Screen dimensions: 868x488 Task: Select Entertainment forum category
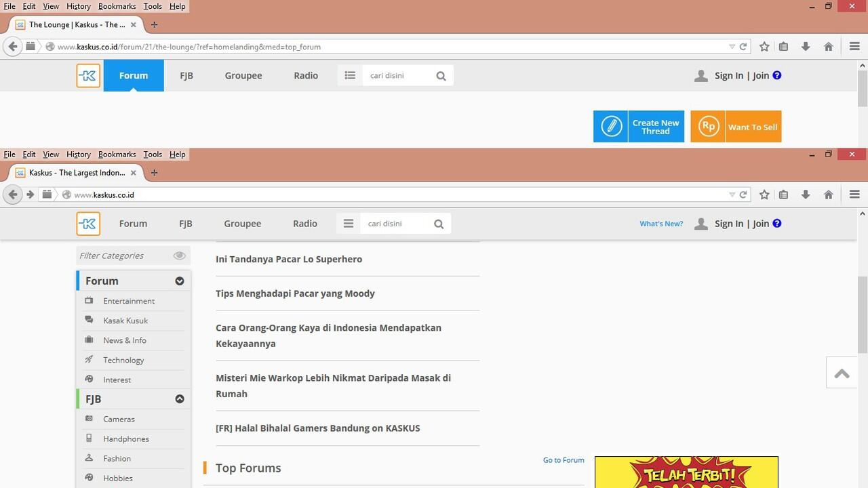(129, 301)
